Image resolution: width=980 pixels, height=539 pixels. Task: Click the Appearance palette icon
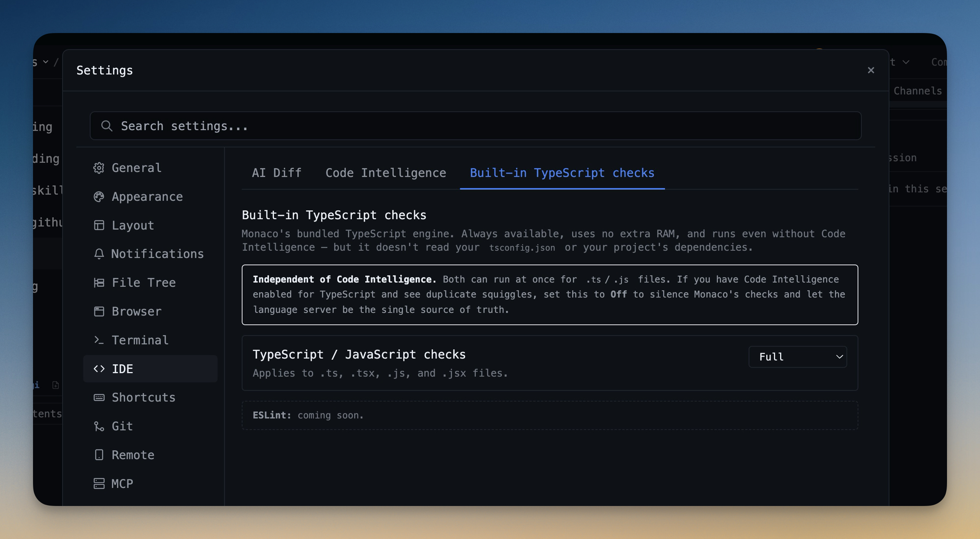(99, 197)
